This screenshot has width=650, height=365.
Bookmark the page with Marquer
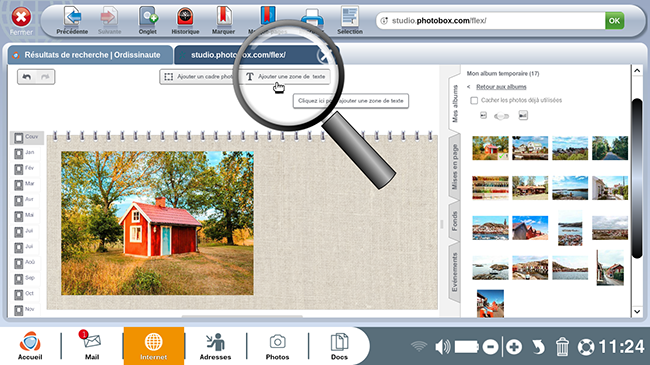pyautogui.click(x=223, y=20)
